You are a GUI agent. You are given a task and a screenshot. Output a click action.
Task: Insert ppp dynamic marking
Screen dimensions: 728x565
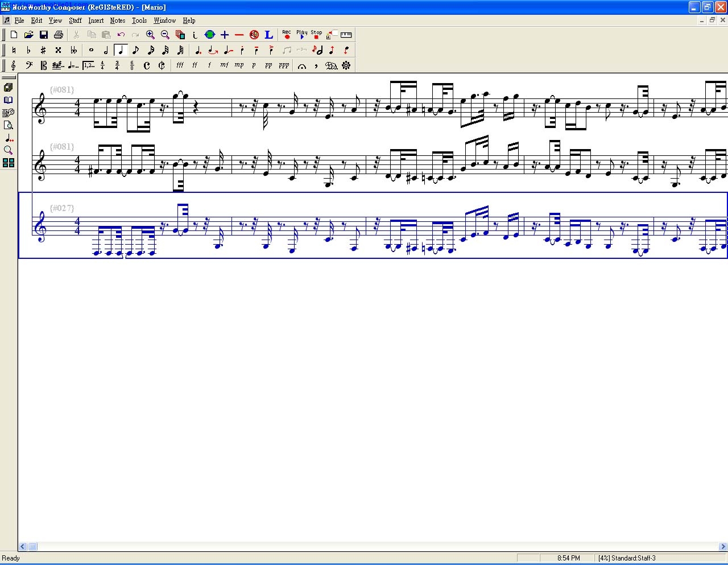(284, 65)
